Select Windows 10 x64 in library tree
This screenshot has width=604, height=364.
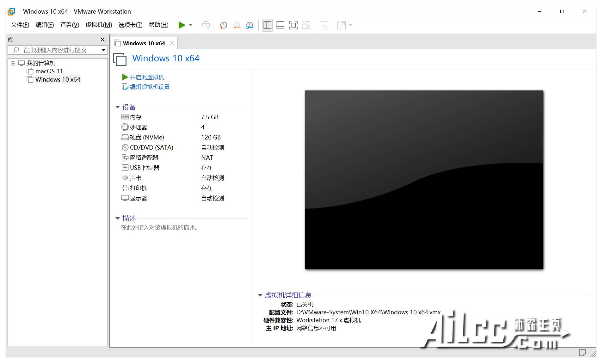[58, 79]
